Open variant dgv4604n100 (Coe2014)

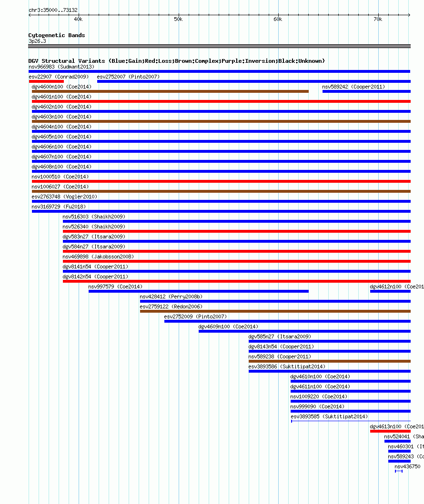coord(61,127)
